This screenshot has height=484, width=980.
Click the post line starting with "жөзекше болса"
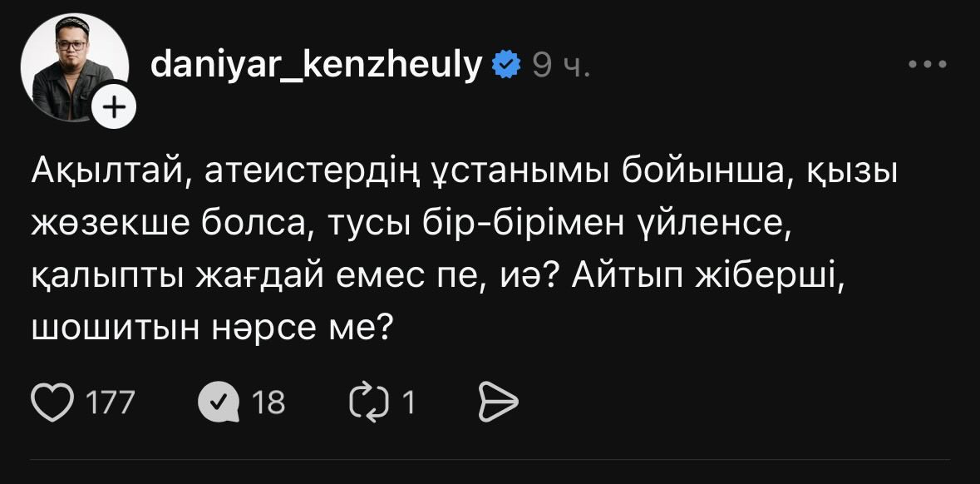(x=410, y=225)
